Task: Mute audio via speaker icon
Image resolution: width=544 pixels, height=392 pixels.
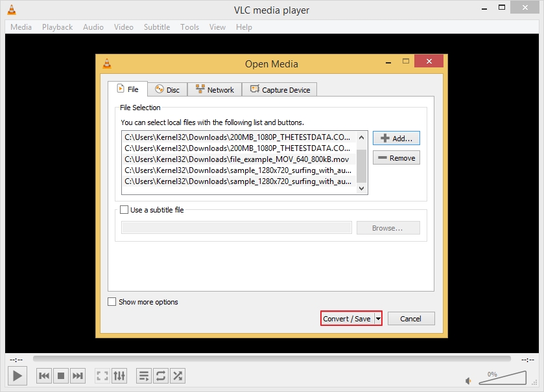Action: pyautogui.click(x=468, y=381)
